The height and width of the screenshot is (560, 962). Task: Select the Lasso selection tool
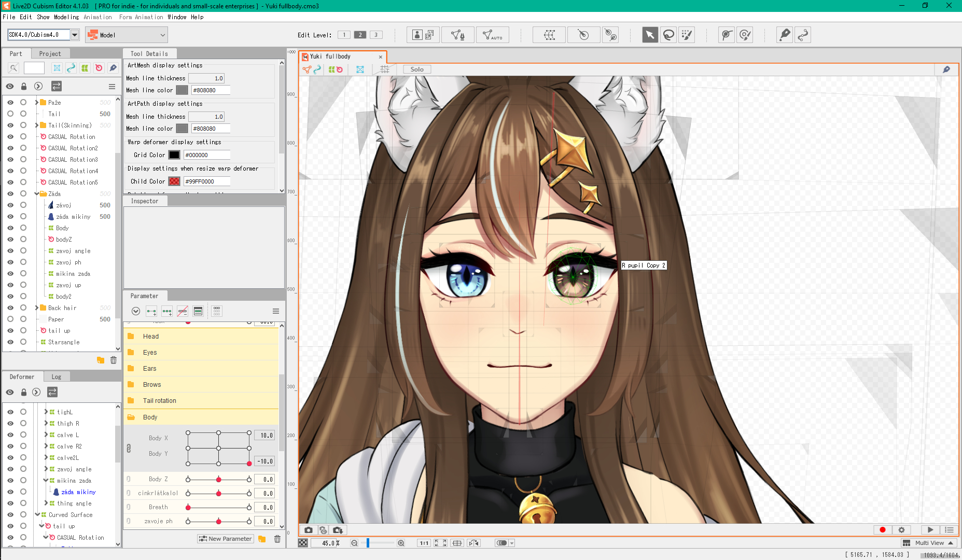click(668, 35)
